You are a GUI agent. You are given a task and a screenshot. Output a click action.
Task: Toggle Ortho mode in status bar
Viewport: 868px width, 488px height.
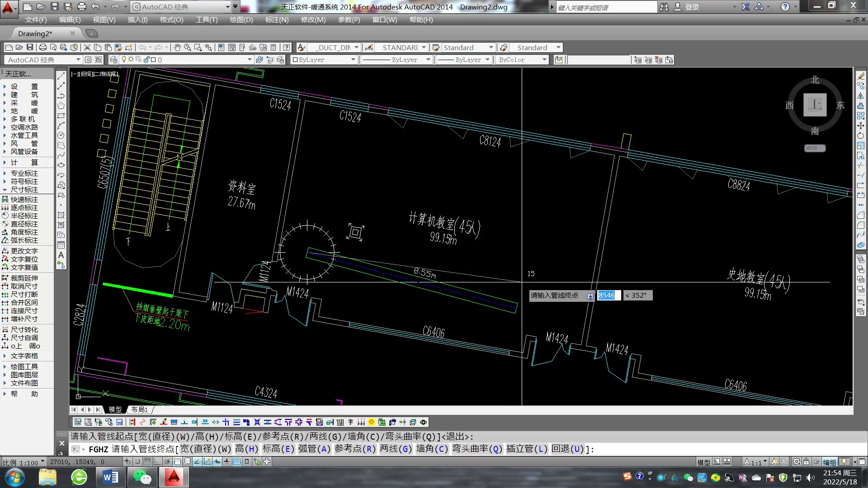point(157,461)
